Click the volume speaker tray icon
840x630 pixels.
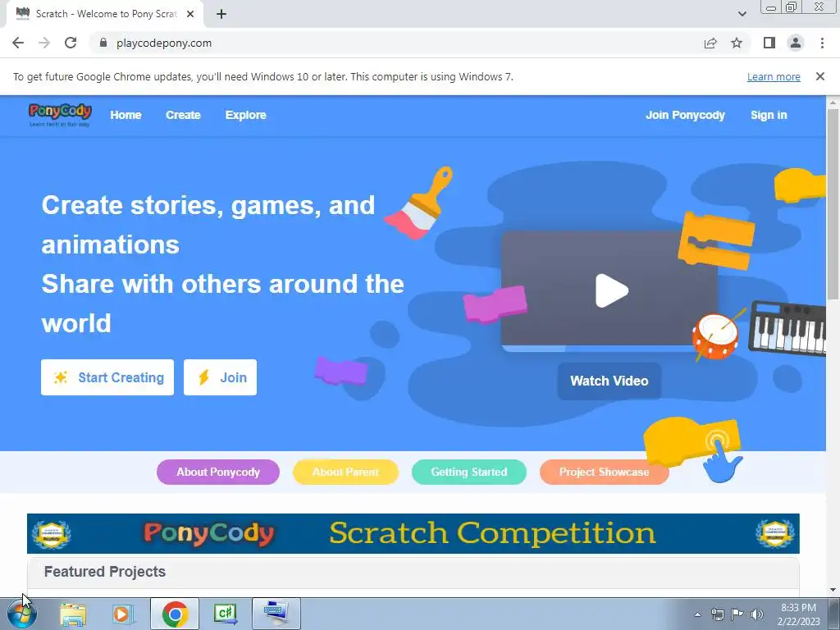pyautogui.click(x=757, y=614)
